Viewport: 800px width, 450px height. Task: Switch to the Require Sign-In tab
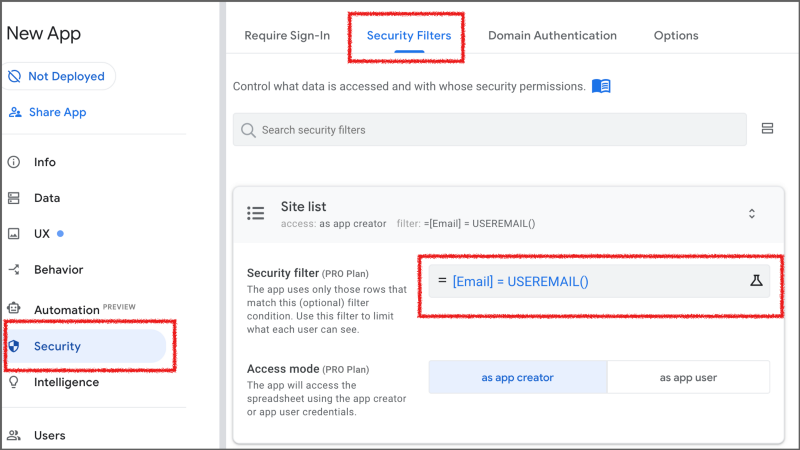287,36
